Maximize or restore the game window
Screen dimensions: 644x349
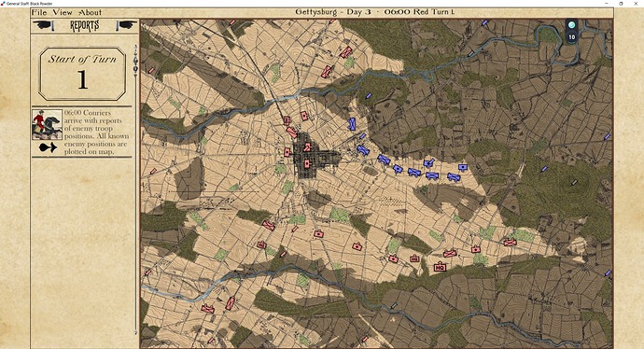click(x=621, y=4)
